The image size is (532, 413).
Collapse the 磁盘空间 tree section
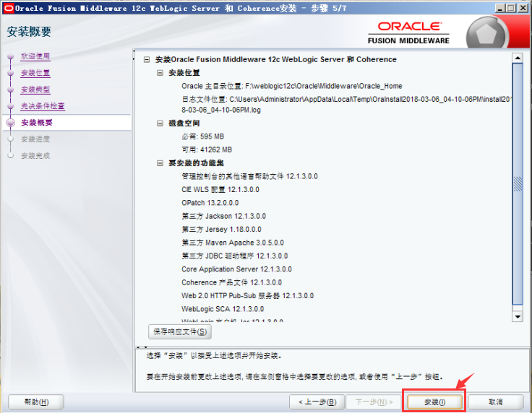click(160, 123)
